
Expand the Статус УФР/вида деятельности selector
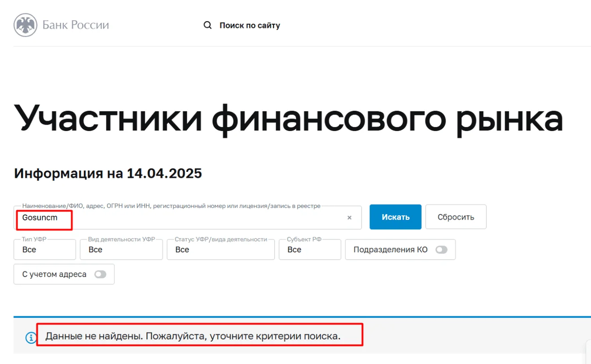[220, 250]
